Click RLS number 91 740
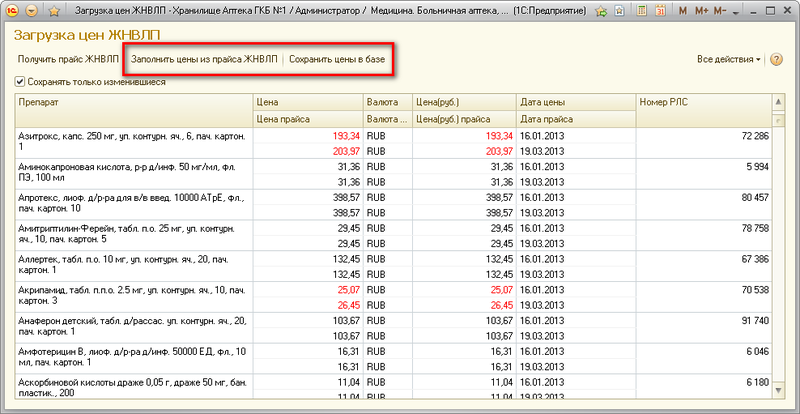 [755, 320]
